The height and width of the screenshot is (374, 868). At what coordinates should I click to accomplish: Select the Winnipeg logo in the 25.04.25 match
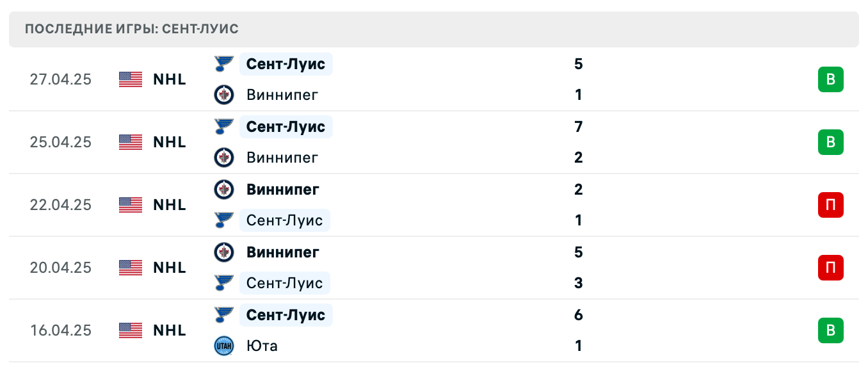point(223,158)
